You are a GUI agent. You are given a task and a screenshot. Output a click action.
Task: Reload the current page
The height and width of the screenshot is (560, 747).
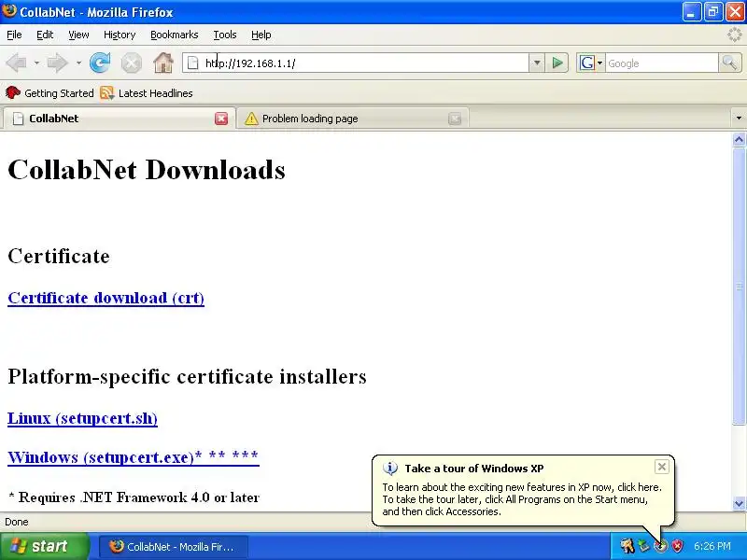[x=100, y=63]
